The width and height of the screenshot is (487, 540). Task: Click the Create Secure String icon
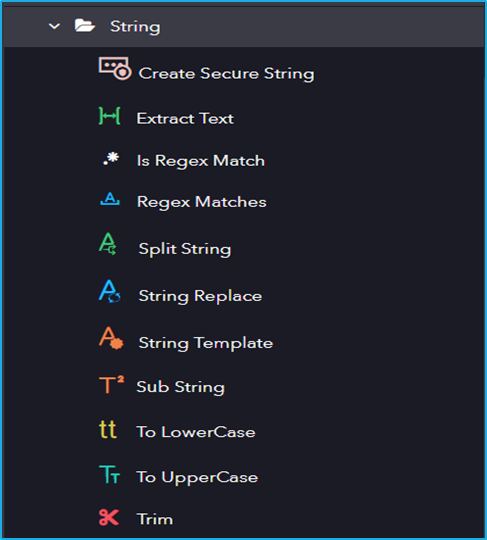[115, 69]
